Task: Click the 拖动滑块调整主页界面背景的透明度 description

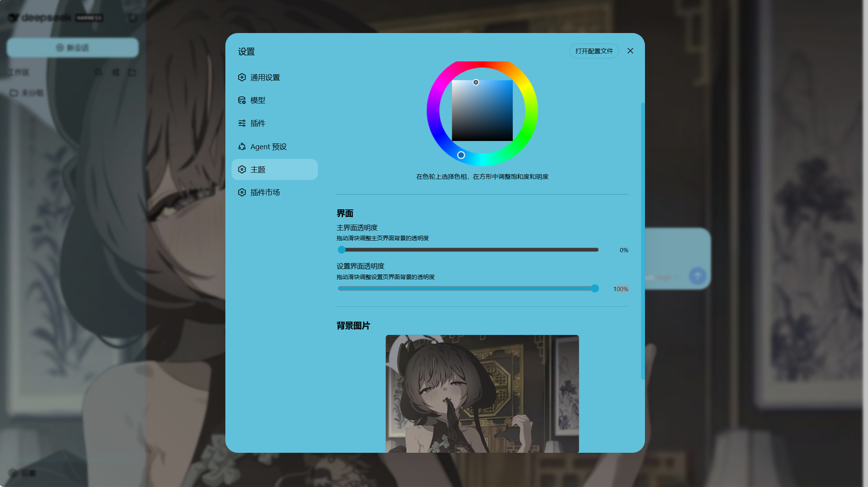Action: (x=383, y=238)
